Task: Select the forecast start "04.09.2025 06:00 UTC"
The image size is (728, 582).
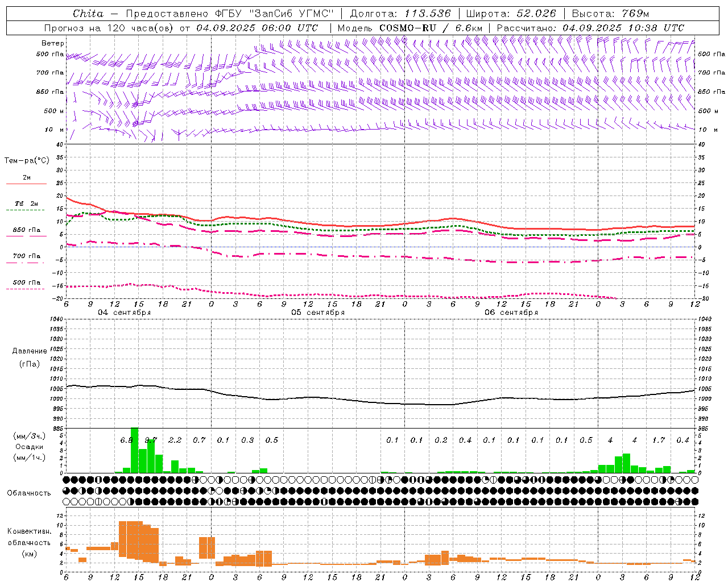Action: 257,28
